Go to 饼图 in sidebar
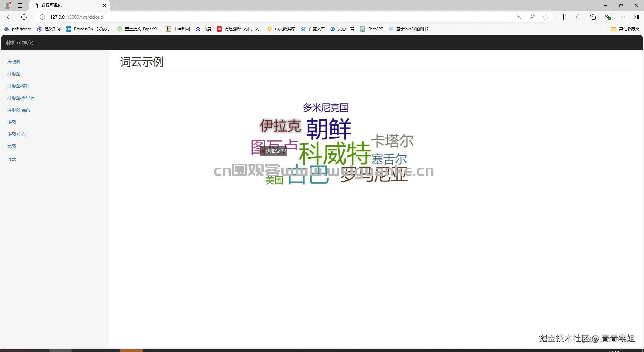The width and height of the screenshot is (644, 352). click(12, 122)
